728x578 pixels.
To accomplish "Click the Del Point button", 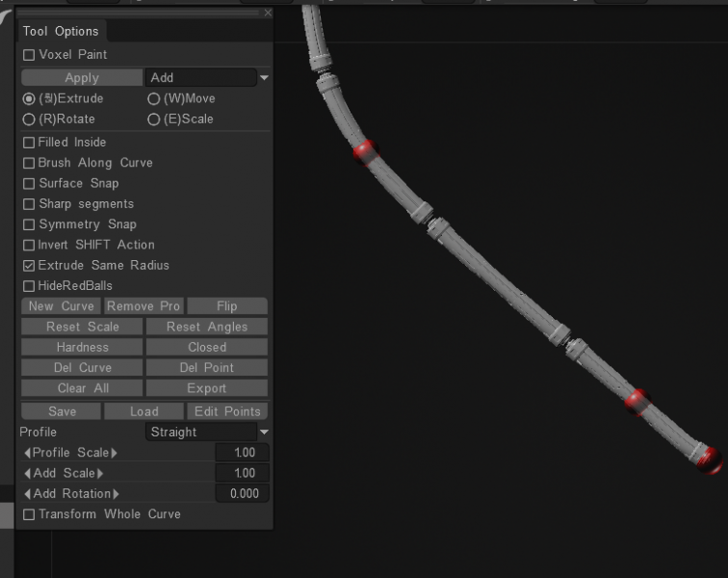I will click(x=207, y=367).
